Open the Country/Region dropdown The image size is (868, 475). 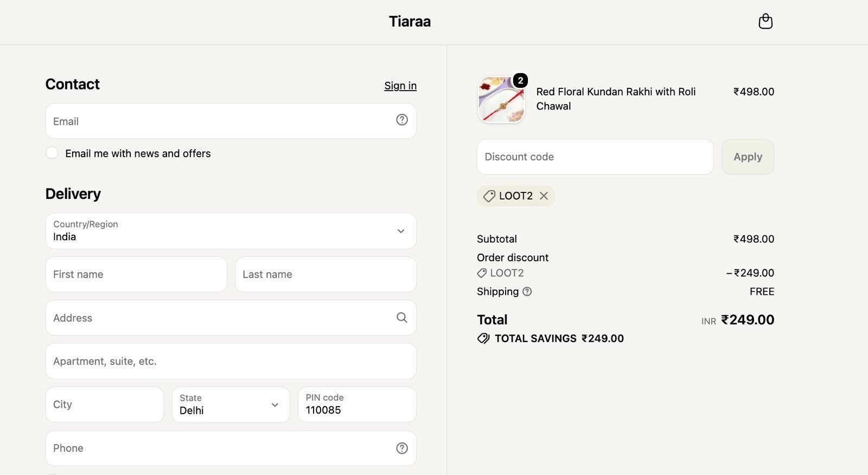pos(231,231)
